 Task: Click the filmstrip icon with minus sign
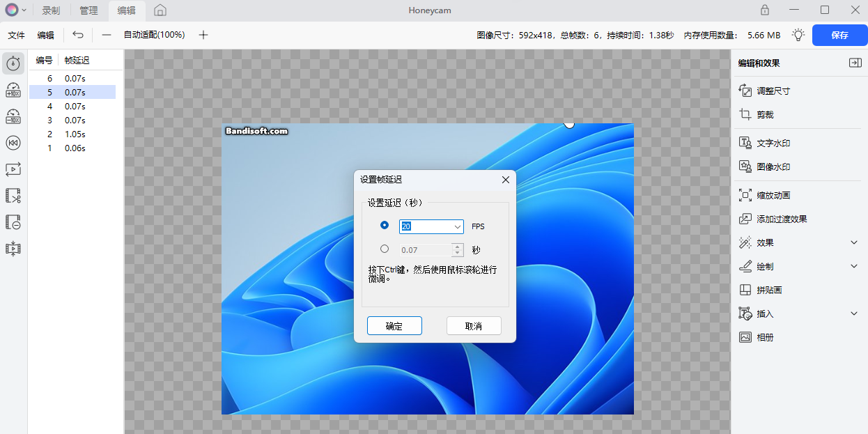coord(13,222)
